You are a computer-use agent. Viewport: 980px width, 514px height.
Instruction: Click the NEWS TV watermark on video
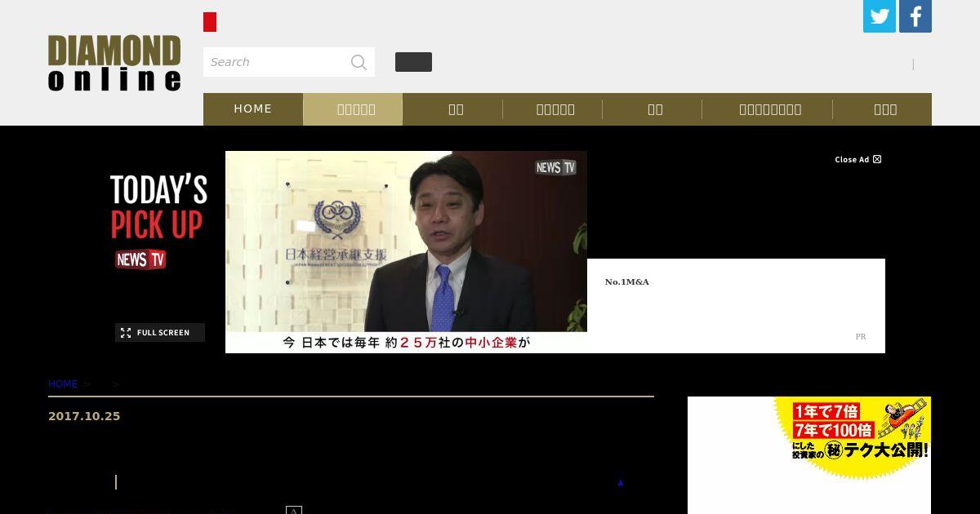click(556, 167)
